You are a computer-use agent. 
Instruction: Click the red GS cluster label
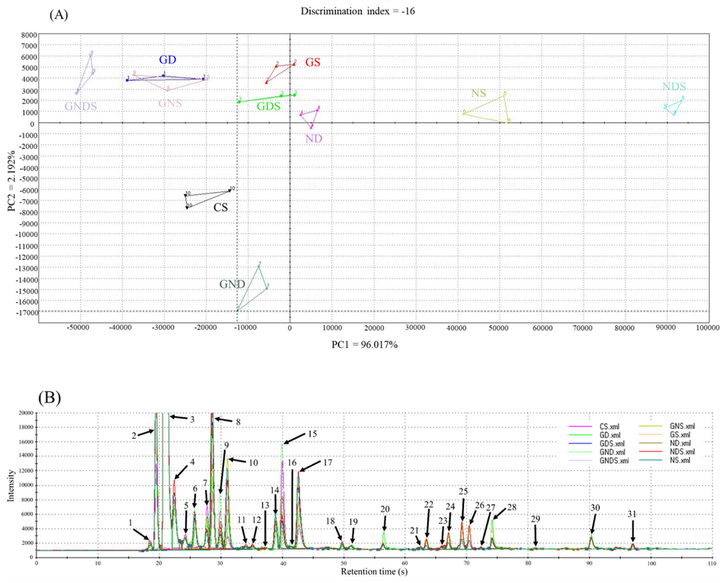(x=313, y=62)
